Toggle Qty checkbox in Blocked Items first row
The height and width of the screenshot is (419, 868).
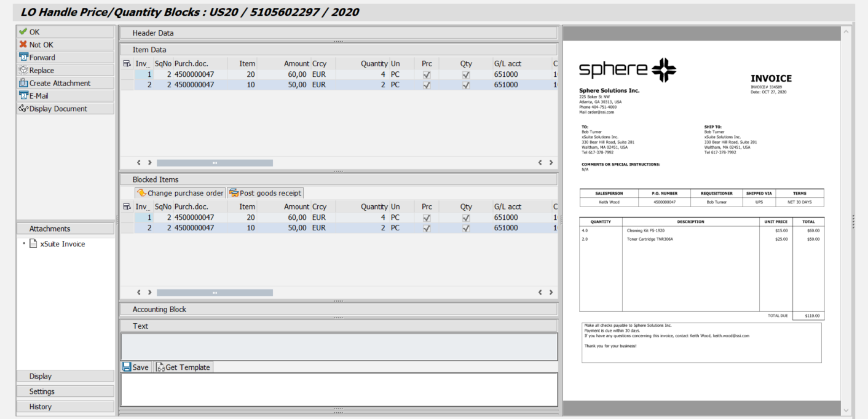click(x=466, y=217)
